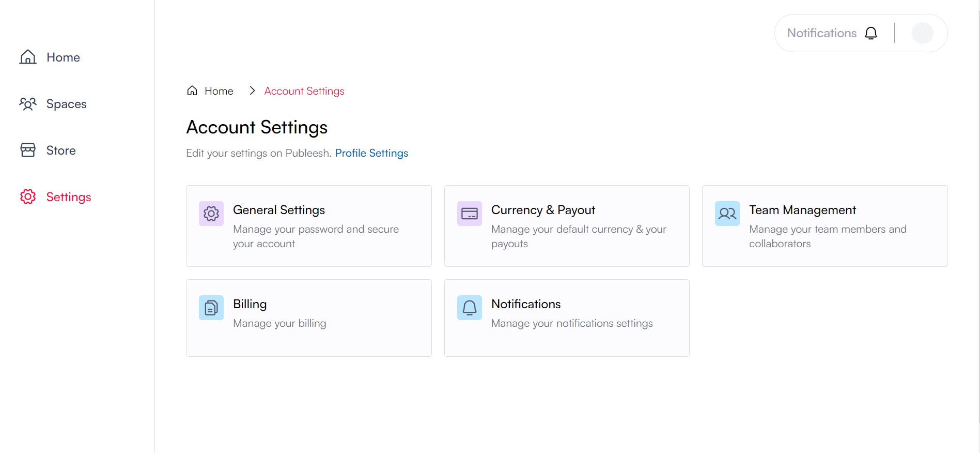The width and height of the screenshot is (980, 453).
Task: Click the red Settings gear icon
Action: [x=28, y=197]
